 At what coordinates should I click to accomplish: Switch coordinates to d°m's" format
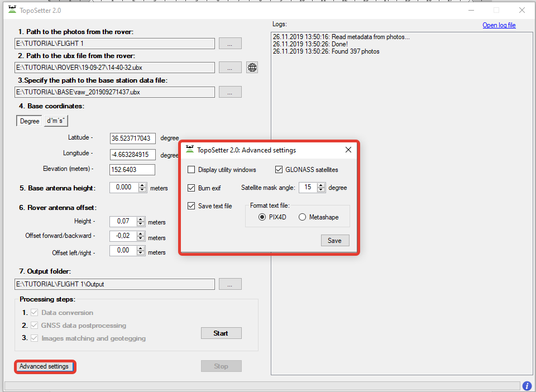tap(56, 121)
